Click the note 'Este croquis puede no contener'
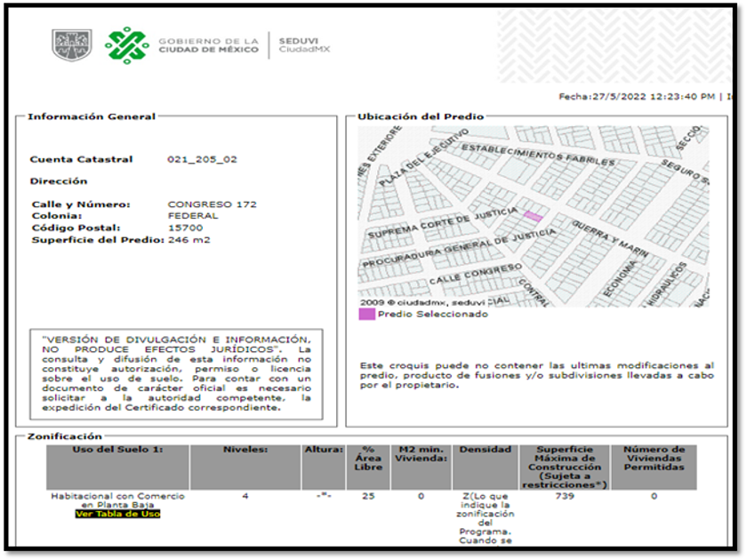Image resolution: width=747 pixels, height=560 pixels. [x=537, y=375]
